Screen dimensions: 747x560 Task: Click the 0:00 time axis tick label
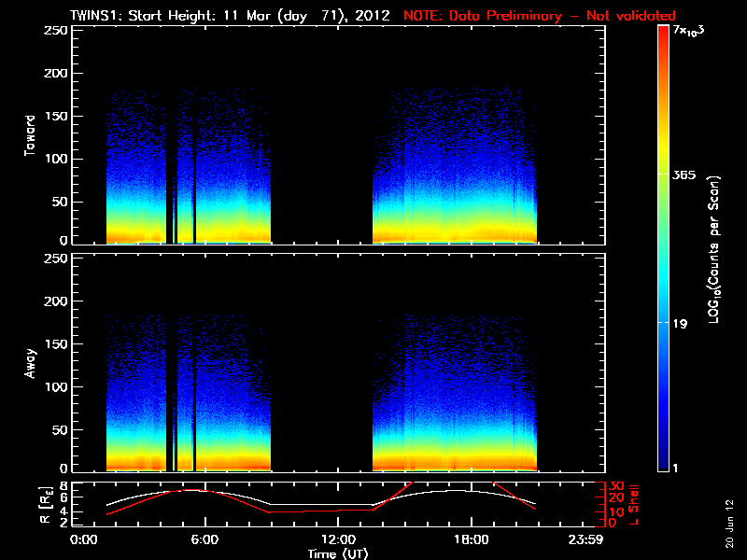point(83,540)
